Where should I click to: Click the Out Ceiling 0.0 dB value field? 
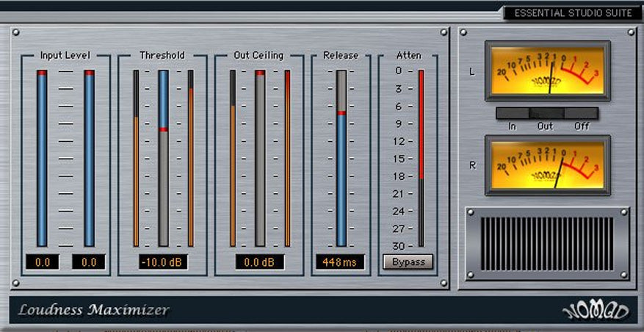260,262
